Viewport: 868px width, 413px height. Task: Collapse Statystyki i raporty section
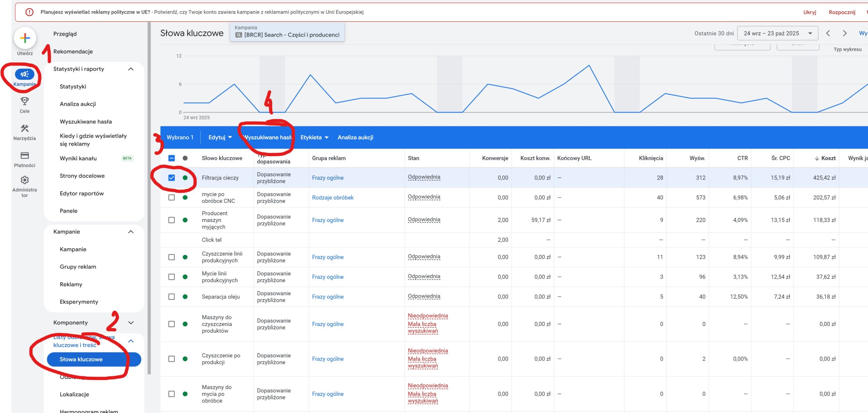point(131,69)
